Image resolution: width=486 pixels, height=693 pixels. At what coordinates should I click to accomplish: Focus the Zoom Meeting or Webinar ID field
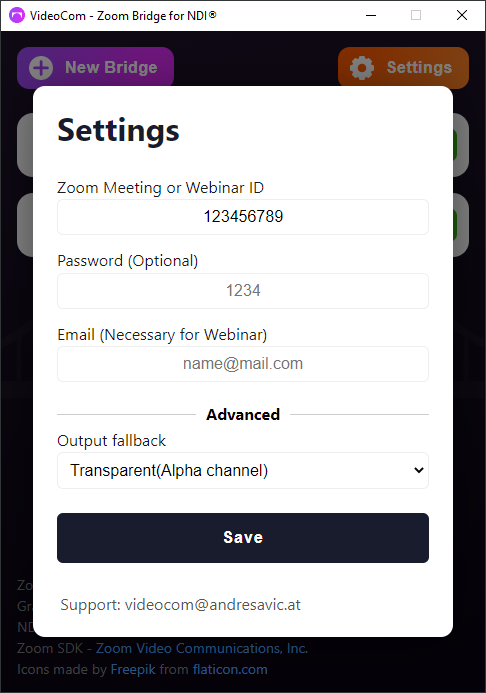point(243,217)
